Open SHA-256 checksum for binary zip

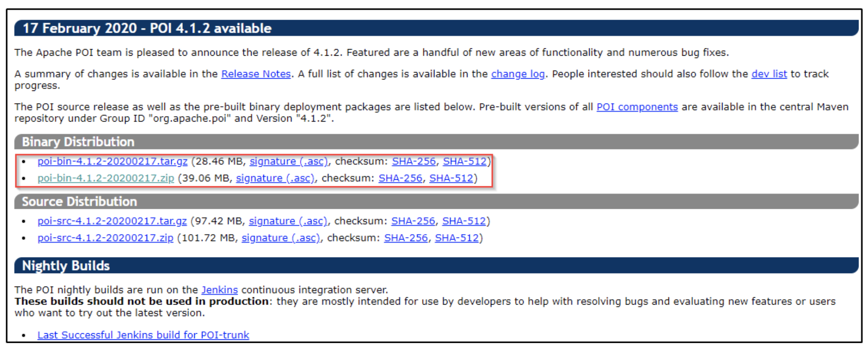400,178
